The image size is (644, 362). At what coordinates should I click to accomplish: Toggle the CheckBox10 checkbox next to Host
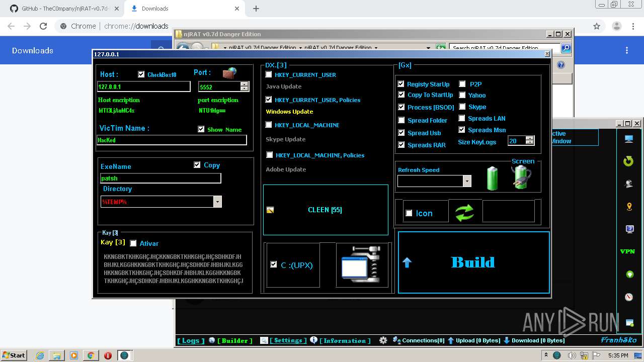pos(141,74)
